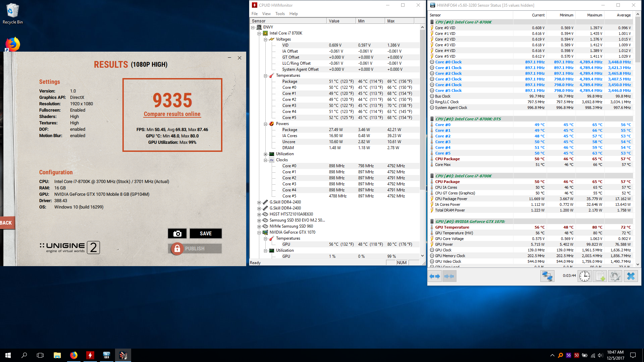Image resolution: width=644 pixels, height=362 pixels.
Task: Switch to HWiNFO taskbar icon
Action: [107, 355]
